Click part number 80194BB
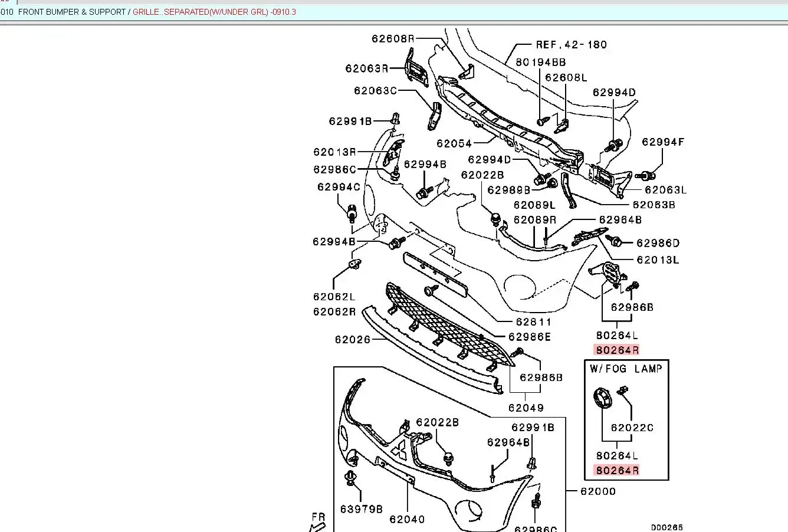The height and width of the screenshot is (532, 788). click(541, 62)
